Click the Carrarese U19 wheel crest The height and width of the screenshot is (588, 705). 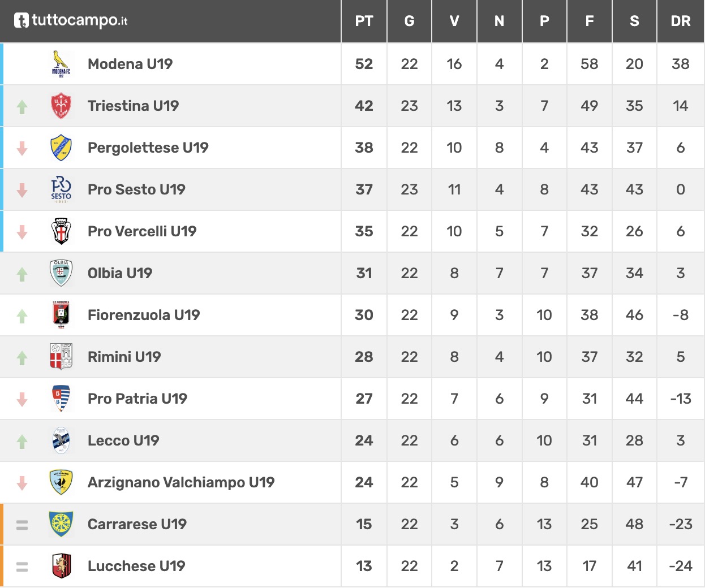point(61,524)
